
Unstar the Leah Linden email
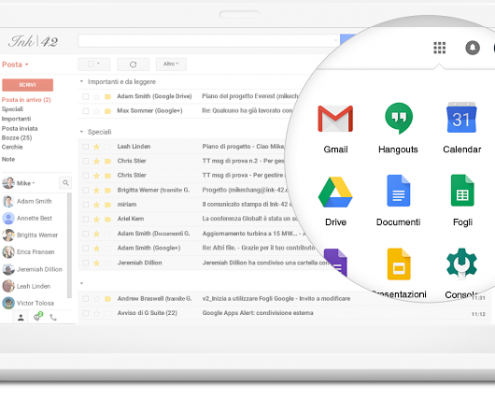[x=96, y=147]
